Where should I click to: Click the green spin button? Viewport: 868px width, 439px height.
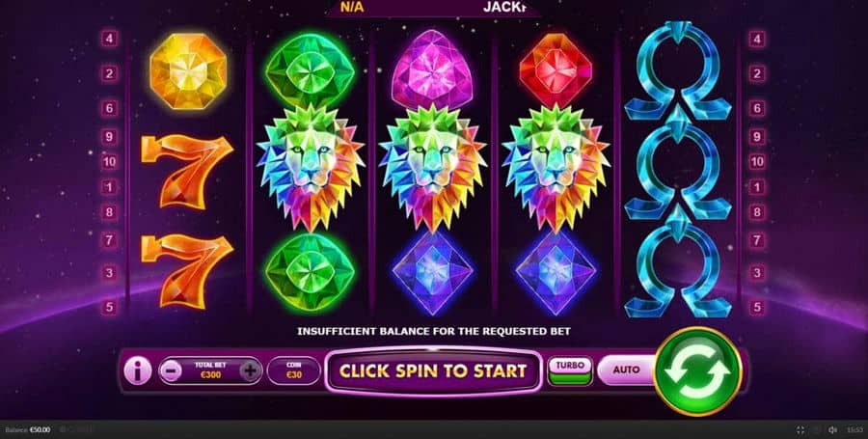point(697,370)
